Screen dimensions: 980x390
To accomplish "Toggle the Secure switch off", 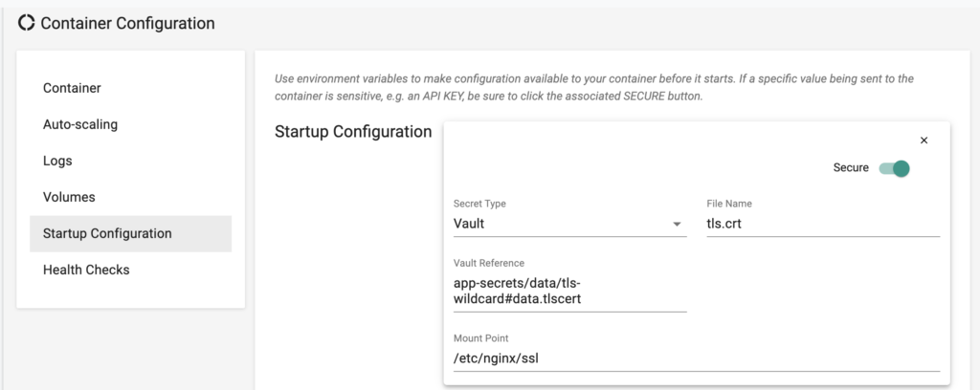I will tap(894, 168).
